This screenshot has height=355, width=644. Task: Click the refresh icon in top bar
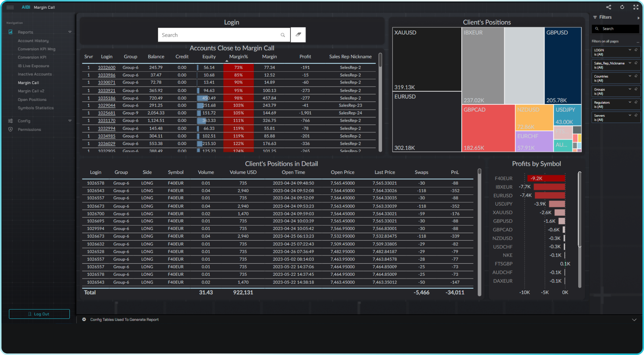coord(622,7)
